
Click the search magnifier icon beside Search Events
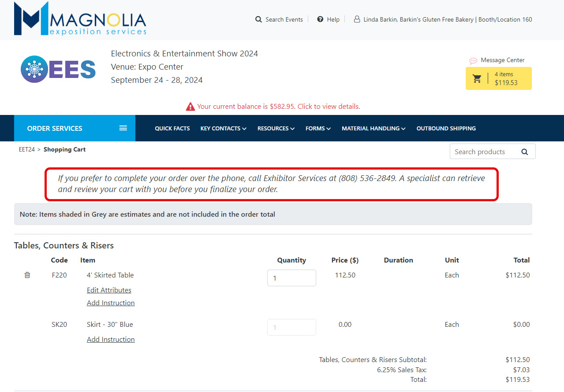click(x=258, y=19)
